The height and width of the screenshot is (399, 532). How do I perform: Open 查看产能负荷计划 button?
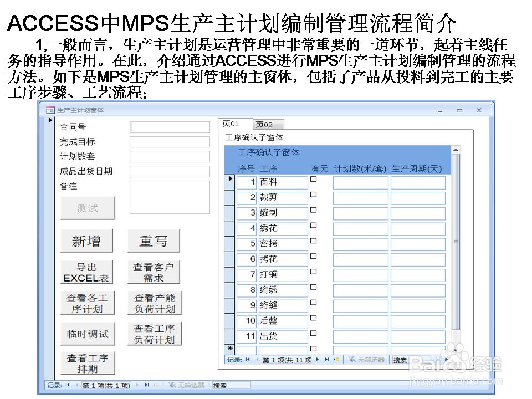pos(155,303)
